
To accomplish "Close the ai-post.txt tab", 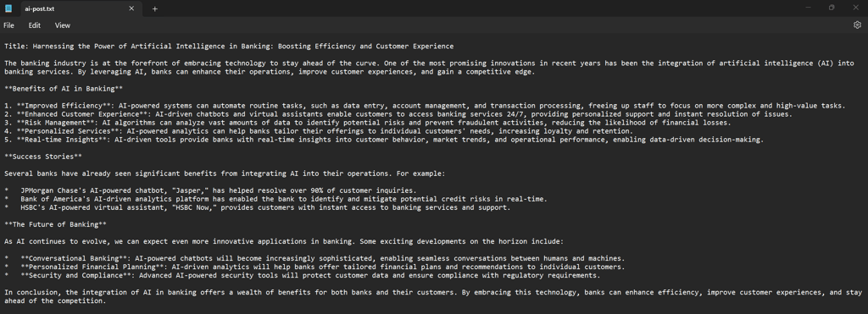I will [131, 8].
